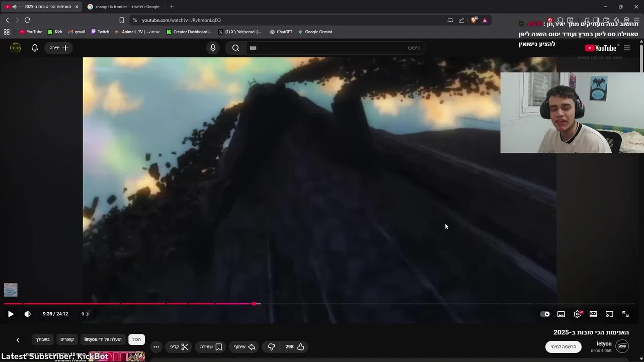Select the בשבילך filter chip
644x362 pixels.
tap(43, 339)
